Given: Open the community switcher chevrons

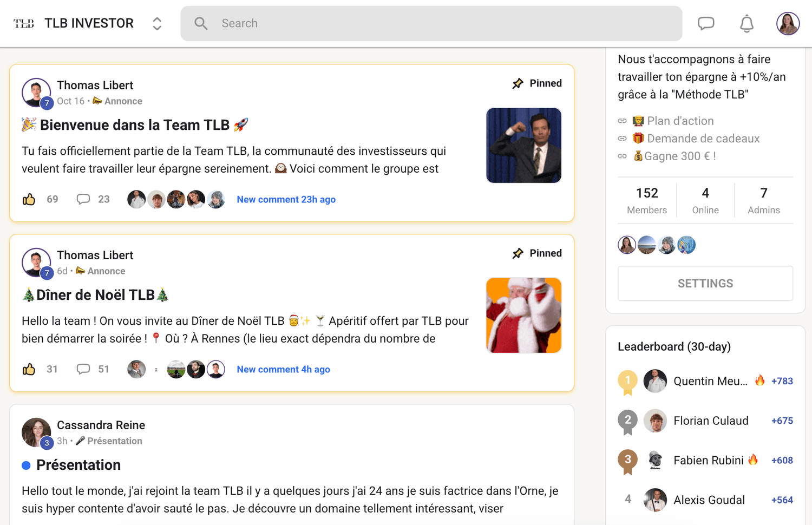Looking at the screenshot, I should coord(157,23).
